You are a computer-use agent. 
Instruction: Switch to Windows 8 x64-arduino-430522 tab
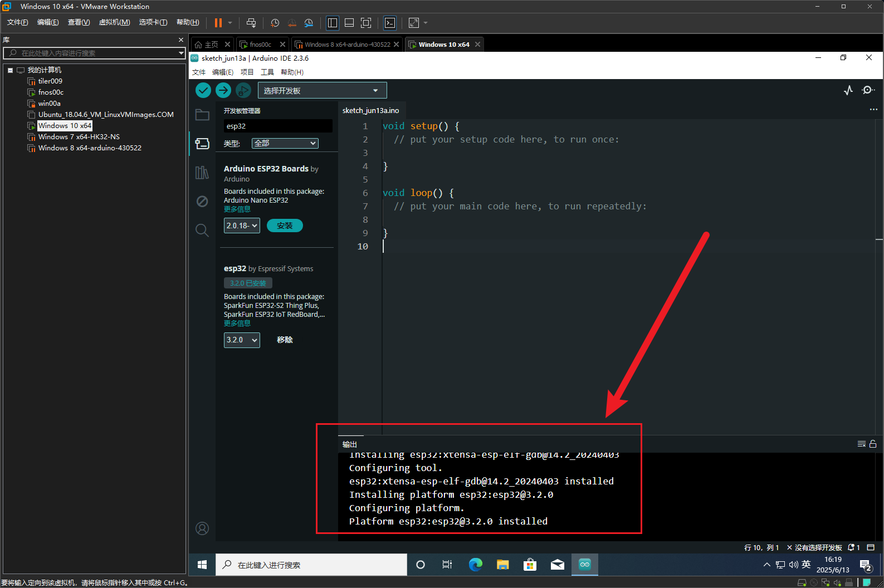point(347,45)
